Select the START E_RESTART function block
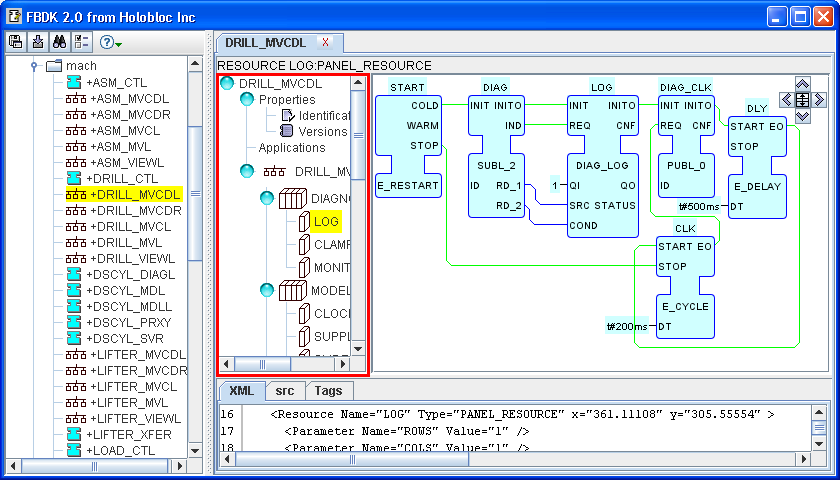Screen dimensions: 840x480 point(408,146)
